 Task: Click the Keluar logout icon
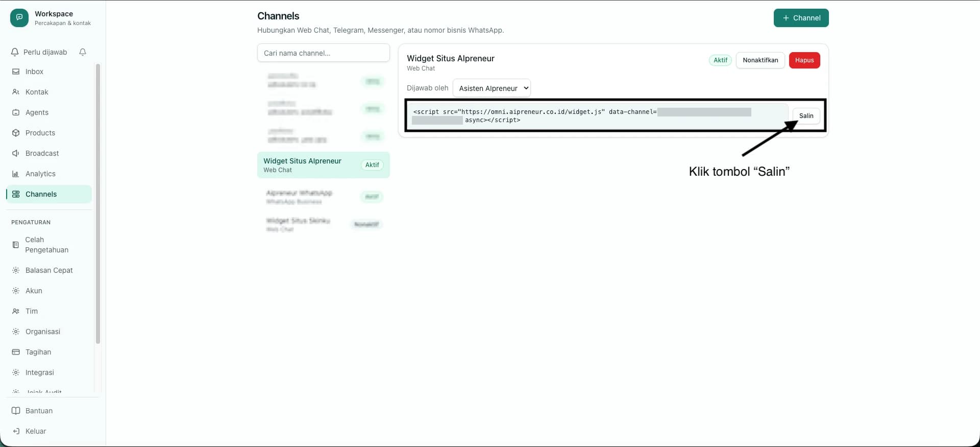pos(16,431)
